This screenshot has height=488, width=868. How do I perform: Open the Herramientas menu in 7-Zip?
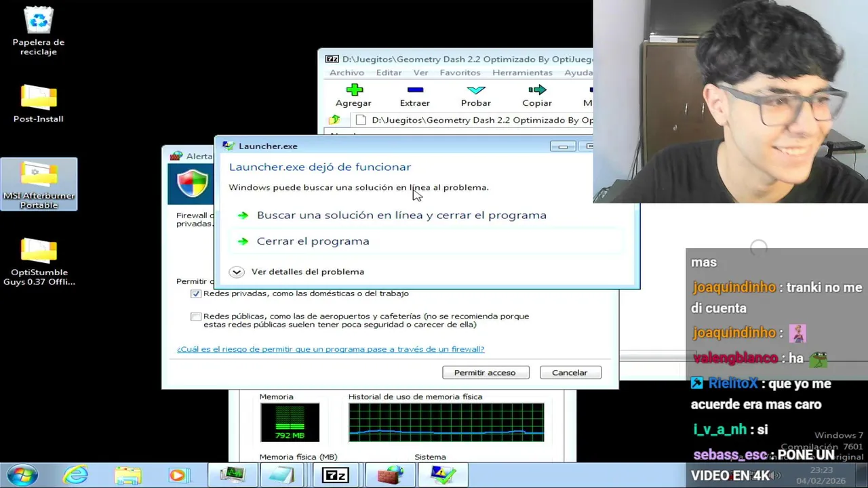tap(522, 73)
